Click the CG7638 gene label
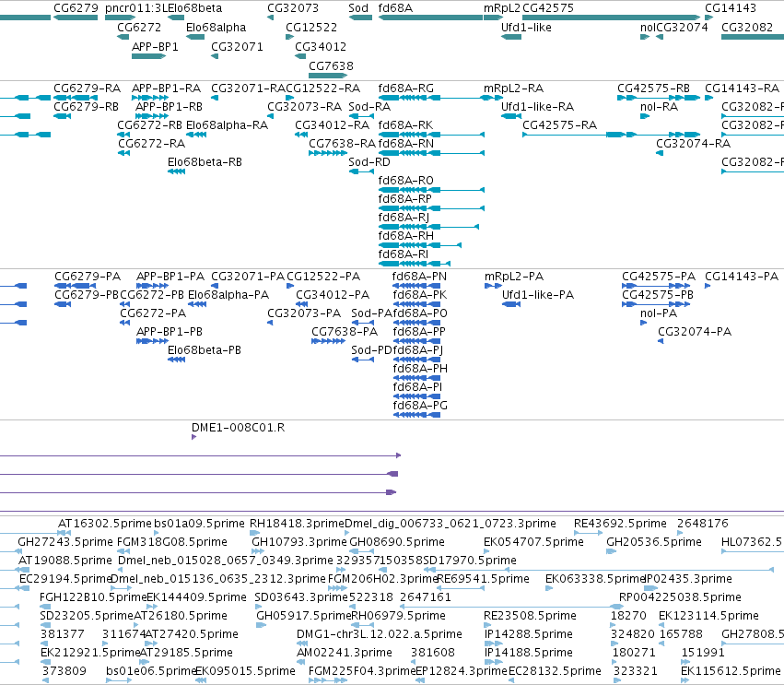The height and width of the screenshot is (685, 784). click(x=331, y=66)
